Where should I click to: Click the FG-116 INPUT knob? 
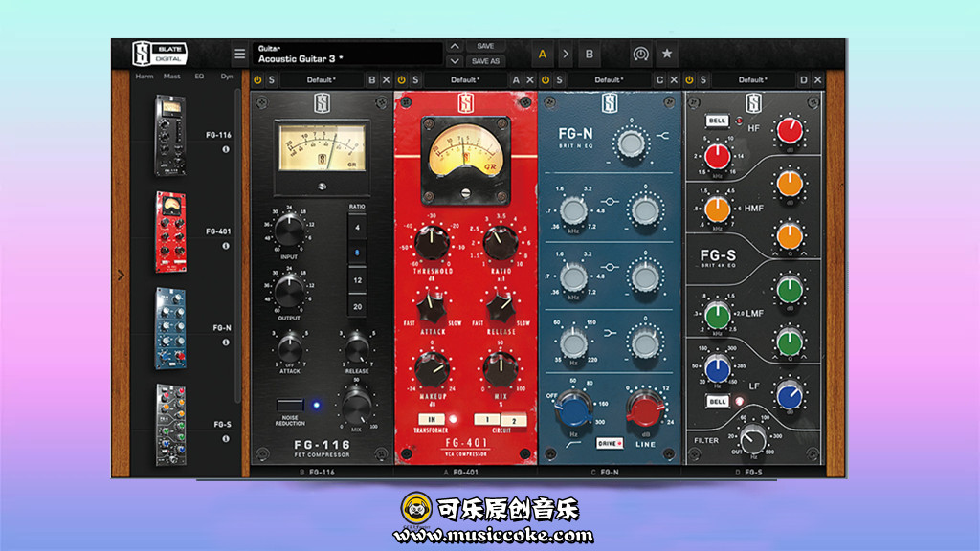[289, 230]
